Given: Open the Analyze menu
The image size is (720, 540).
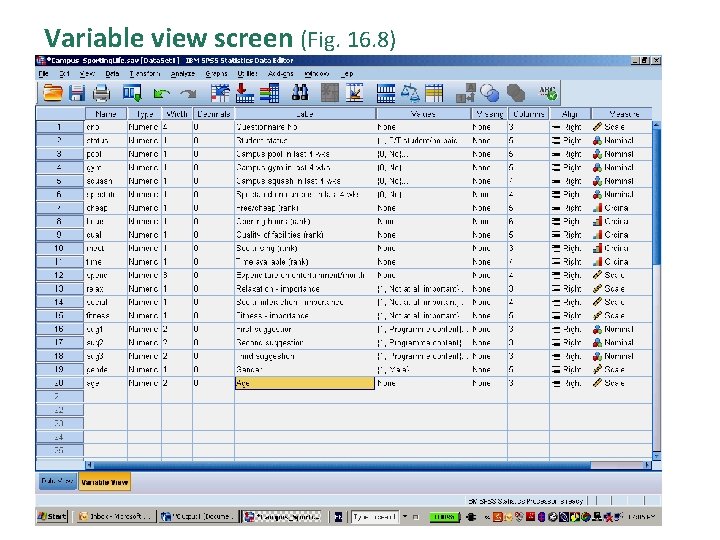Looking at the screenshot, I should click(182, 73).
